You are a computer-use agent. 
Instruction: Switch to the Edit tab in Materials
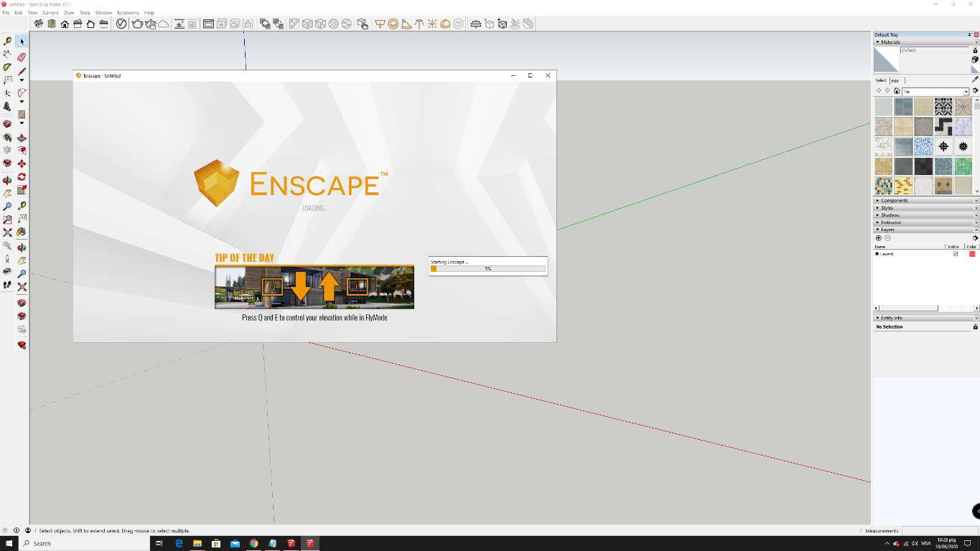(x=895, y=80)
